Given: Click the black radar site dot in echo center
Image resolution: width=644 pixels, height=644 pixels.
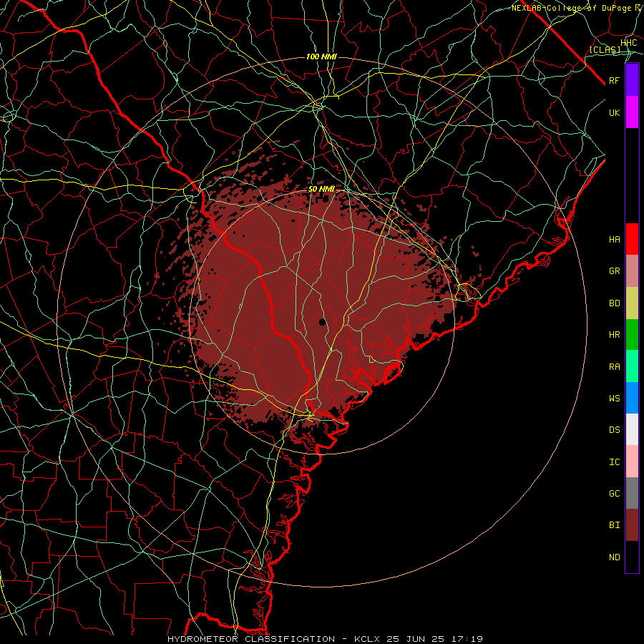Looking at the screenshot, I should click(x=323, y=322).
